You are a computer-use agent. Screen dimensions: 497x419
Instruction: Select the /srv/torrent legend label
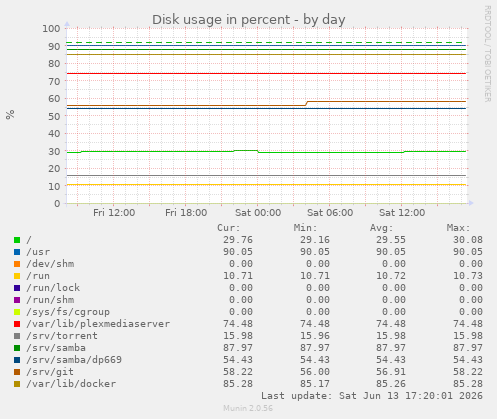pyautogui.click(x=62, y=336)
